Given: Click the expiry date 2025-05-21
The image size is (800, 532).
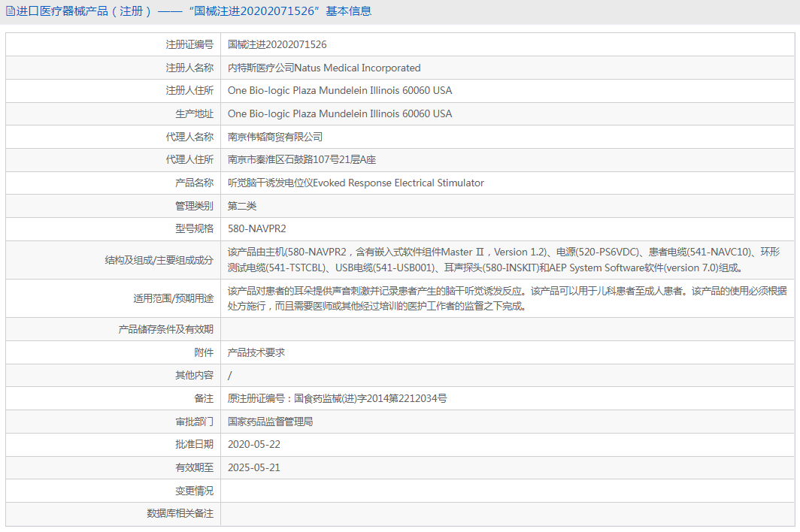Looking at the screenshot, I should (256, 467).
